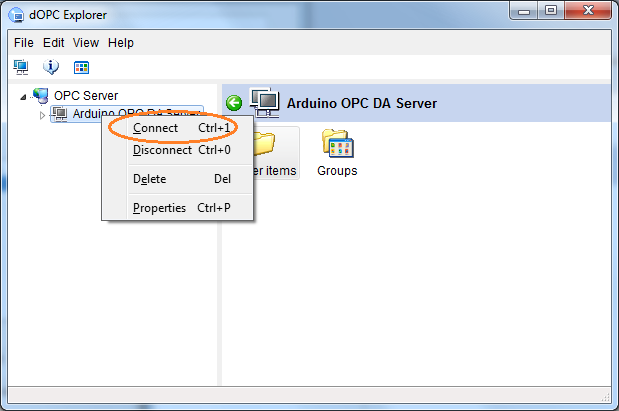Open the File menu
The image size is (619, 411).
click(x=24, y=43)
